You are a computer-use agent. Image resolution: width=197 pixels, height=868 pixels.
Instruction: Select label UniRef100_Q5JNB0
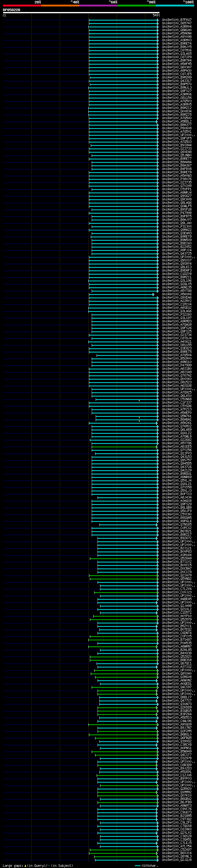[177, 155]
